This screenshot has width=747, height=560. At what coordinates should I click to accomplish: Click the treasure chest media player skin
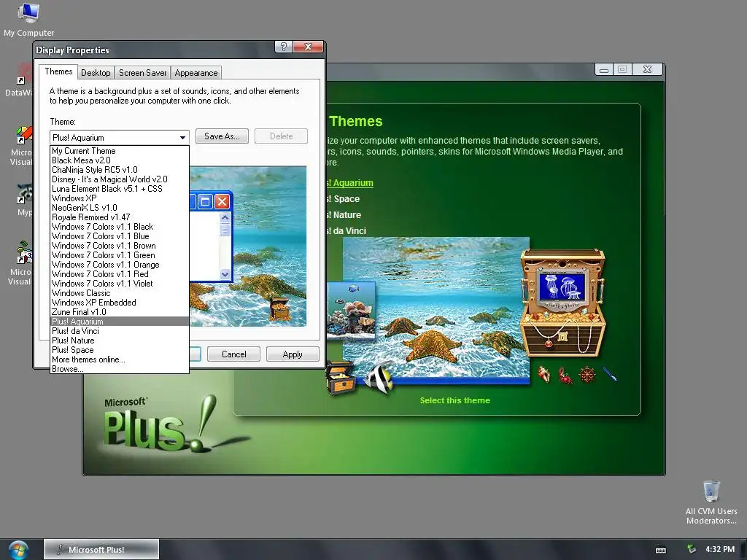tap(562, 303)
